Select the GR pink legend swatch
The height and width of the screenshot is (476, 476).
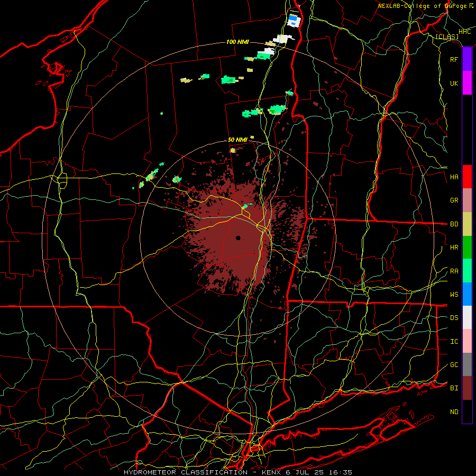pos(467,200)
